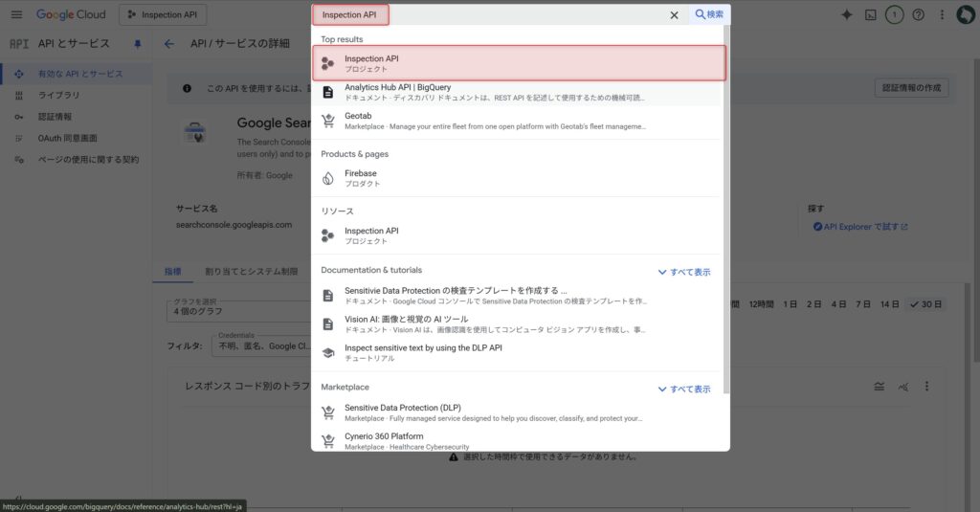Image resolution: width=980 pixels, height=512 pixels.
Task: Expand Documentation & tutorials すべて表示
Action: click(x=684, y=272)
